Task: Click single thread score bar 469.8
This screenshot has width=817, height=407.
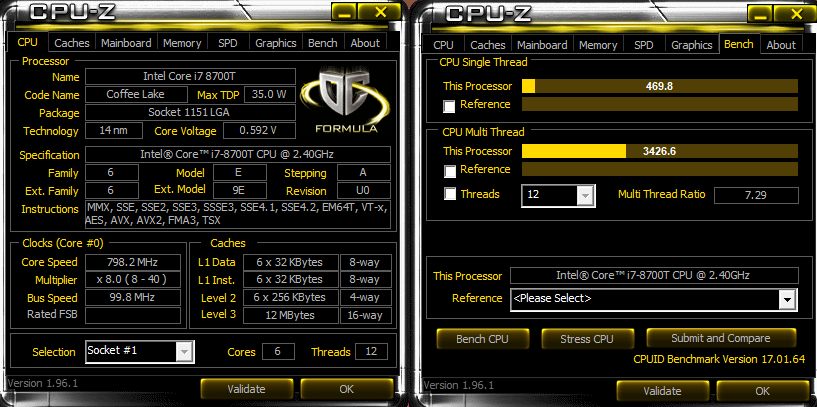Action: pyautogui.click(x=660, y=86)
